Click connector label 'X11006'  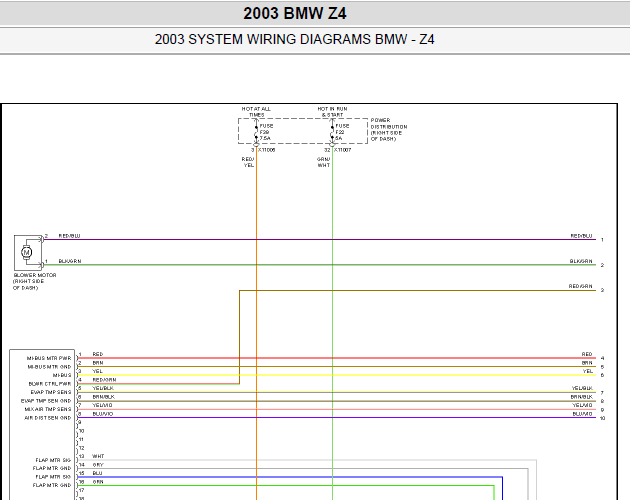pyautogui.click(x=266, y=150)
